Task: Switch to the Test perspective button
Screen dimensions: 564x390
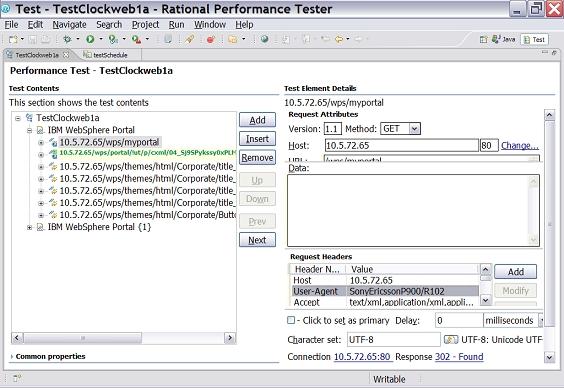Action: click(x=535, y=39)
